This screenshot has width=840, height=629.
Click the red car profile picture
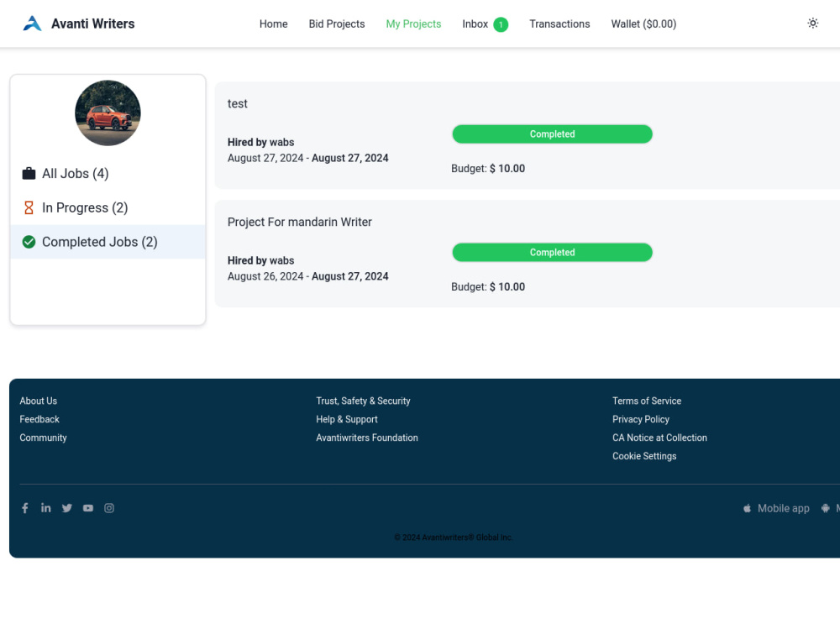(108, 113)
